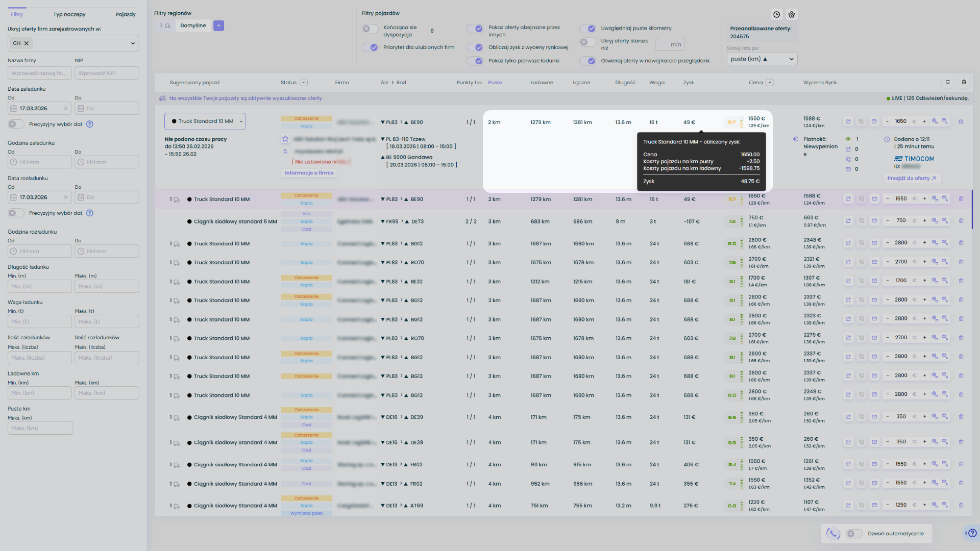Toggle Priorytet dla ulubionych firm switch

coord(370,47)
